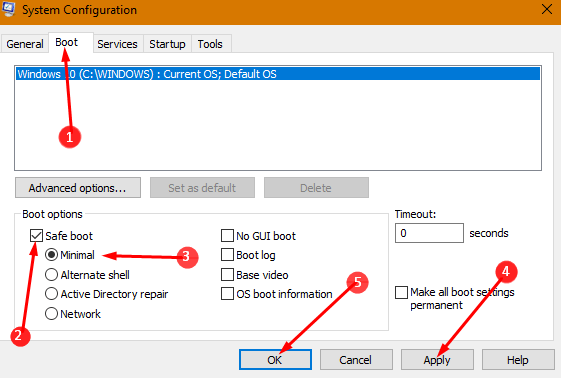Viewport: 561px width, 378px height.
Task: Select the Minimal radio option
Action: tap(52, 255)
